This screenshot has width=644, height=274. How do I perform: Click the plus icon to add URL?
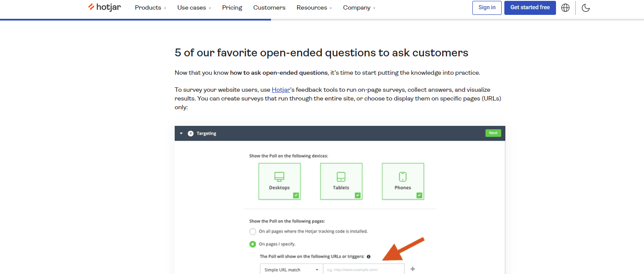(412, 269)
